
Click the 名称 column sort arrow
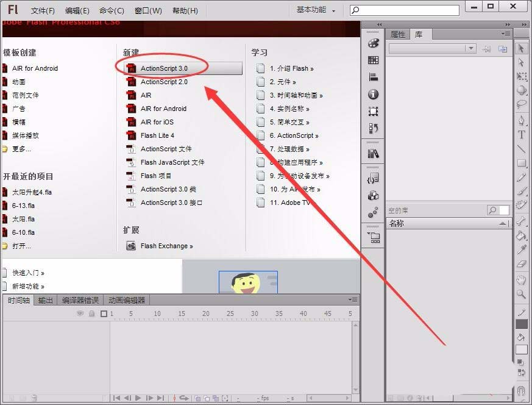click(x=503, y=223)
